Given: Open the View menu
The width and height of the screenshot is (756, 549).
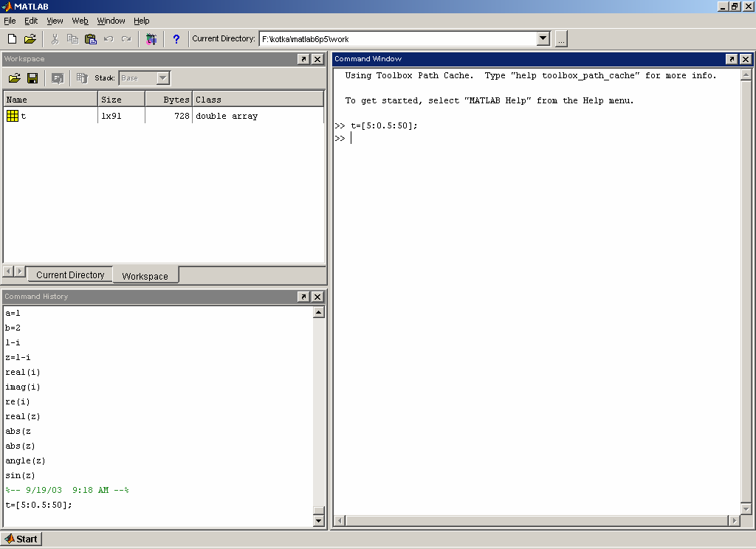Looking at the screenshot, I should coord(55,21).
